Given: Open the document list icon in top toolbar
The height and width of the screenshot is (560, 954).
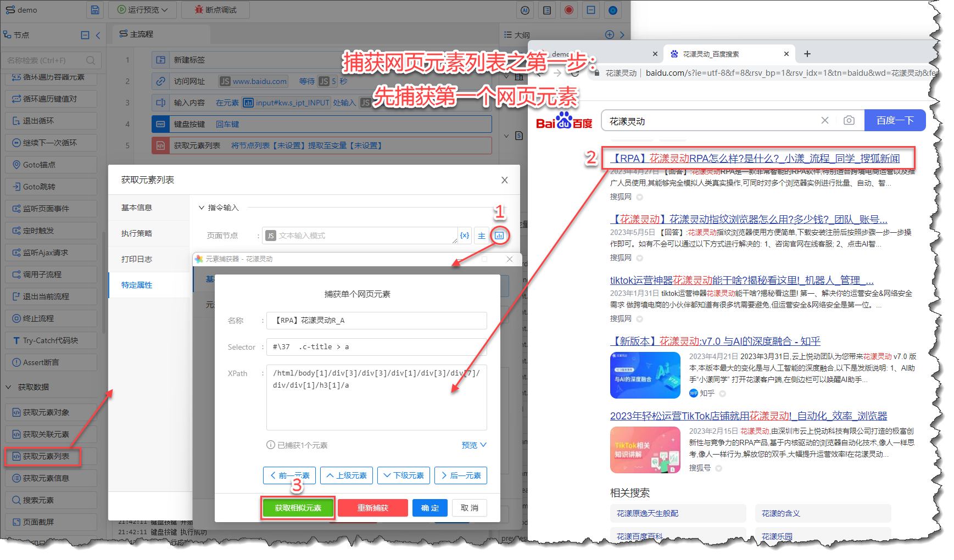Looking at the screenshot, I should (x=547, y=10).
